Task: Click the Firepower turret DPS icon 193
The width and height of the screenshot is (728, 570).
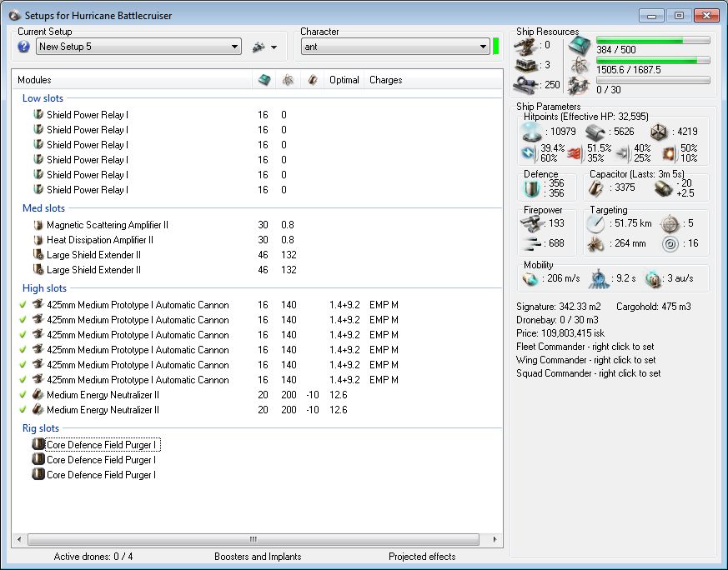Action: pos(531,224)
